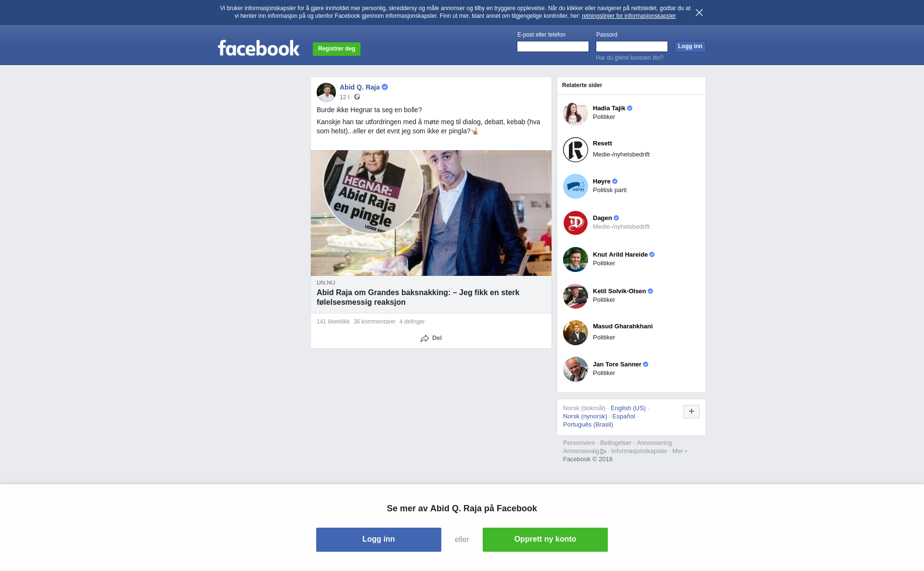Click the Del share button
The width and height of the screenshot is (924, 571).
tap(431, 338)
